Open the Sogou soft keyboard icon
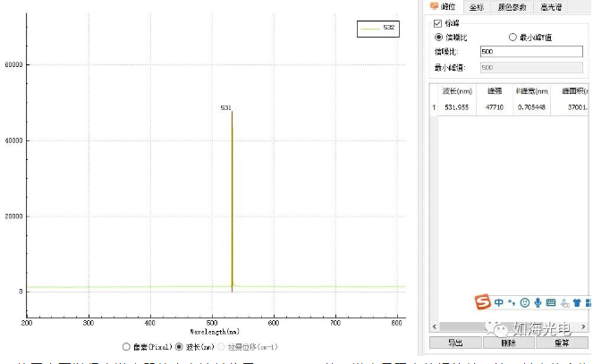593x364 pixels. coord(551,302)
